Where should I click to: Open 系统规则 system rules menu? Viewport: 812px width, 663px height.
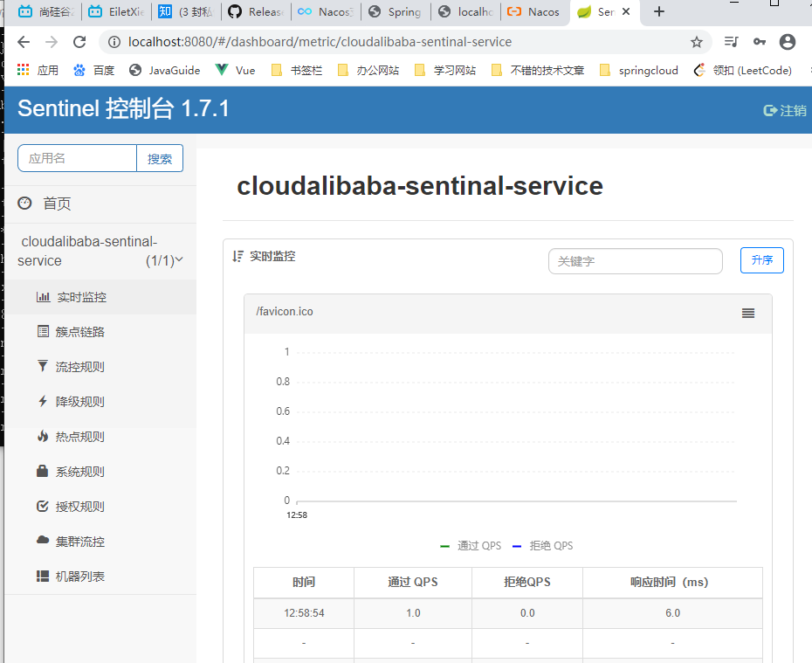click(x=100, y=472)
